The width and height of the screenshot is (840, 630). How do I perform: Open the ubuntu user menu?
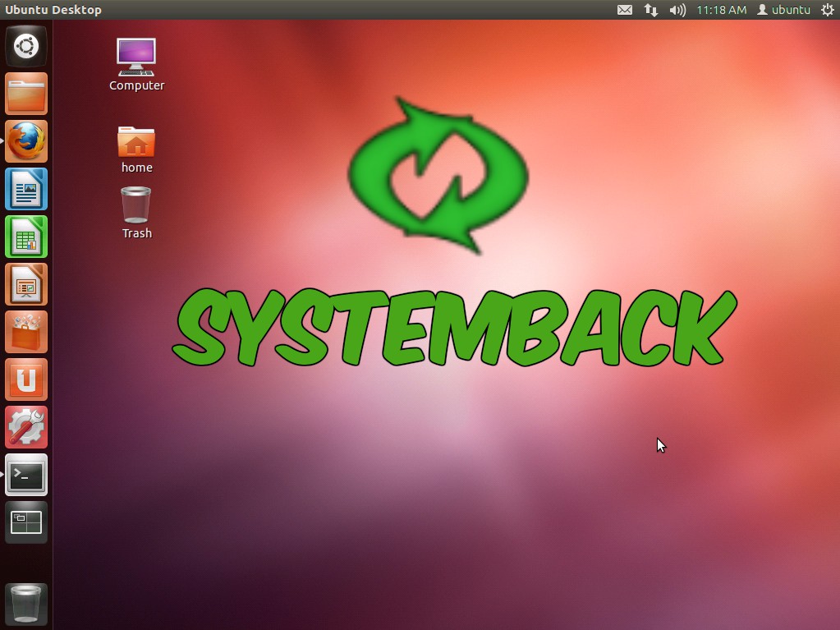(x=783, y=10)
